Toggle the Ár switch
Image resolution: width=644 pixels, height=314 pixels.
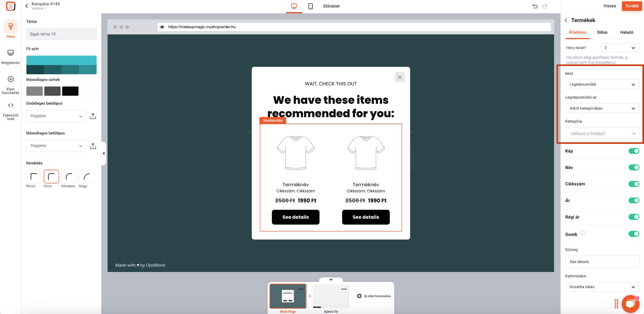[634, 200]
